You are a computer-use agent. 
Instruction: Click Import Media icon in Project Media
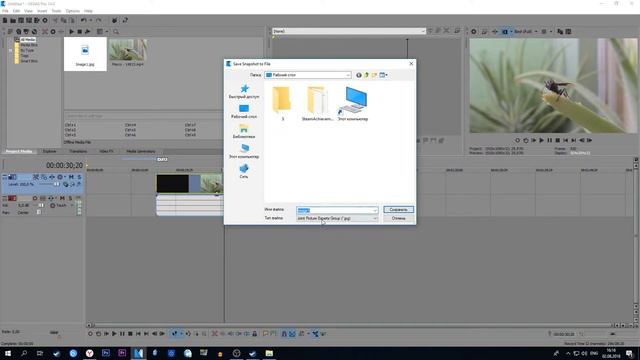[x=11, y=31]
